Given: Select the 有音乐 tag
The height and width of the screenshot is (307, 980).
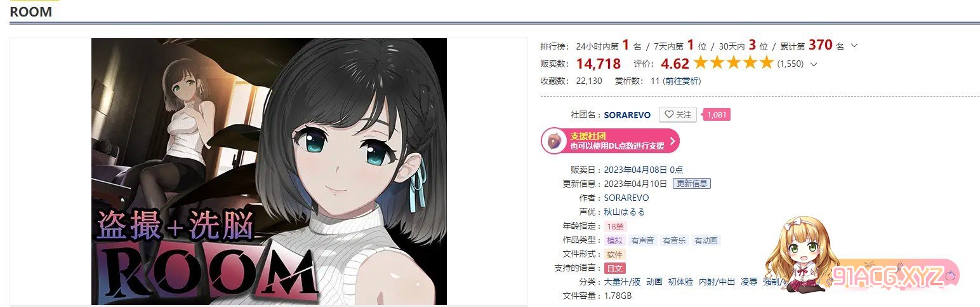Looking at the screenshot, I should 674,240.
